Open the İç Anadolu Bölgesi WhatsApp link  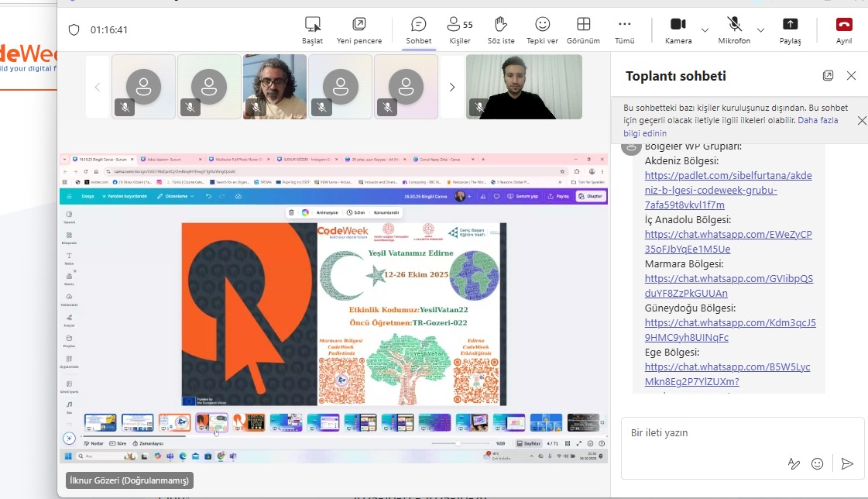click(728, 242)
